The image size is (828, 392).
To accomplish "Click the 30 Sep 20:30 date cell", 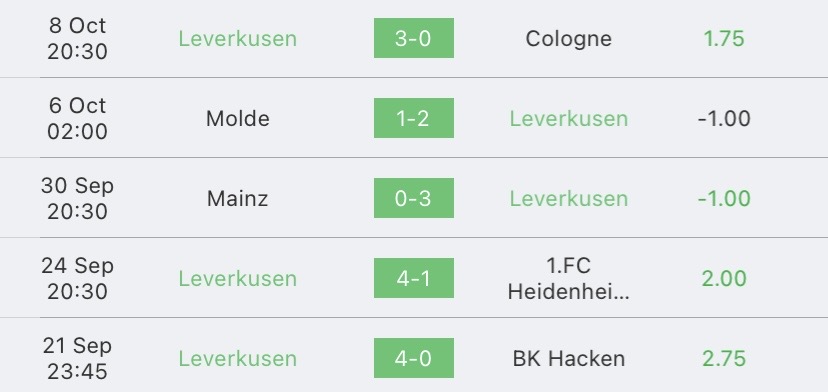I will coord(78,199).
